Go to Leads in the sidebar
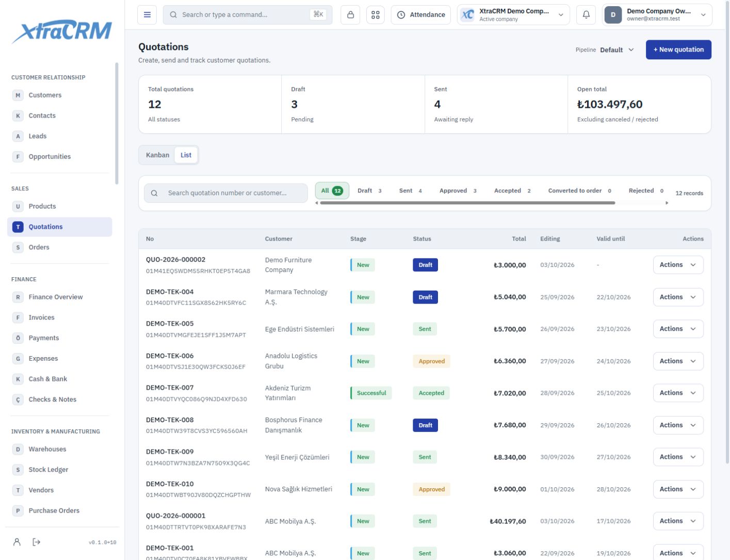Image resolution: width=730 pixels, height=560 pixels. tap(59, 136)
